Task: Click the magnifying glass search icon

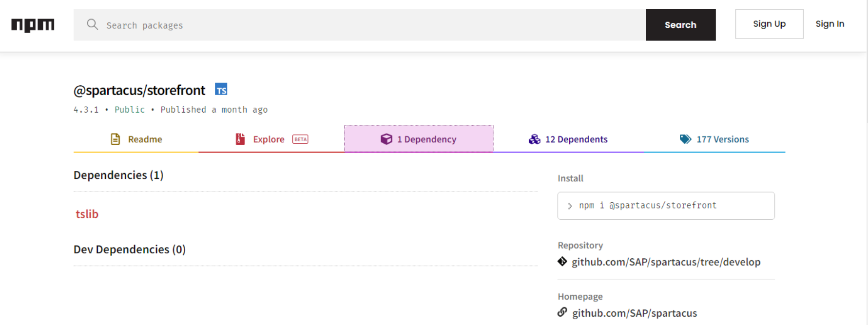Action: (92, 24)
